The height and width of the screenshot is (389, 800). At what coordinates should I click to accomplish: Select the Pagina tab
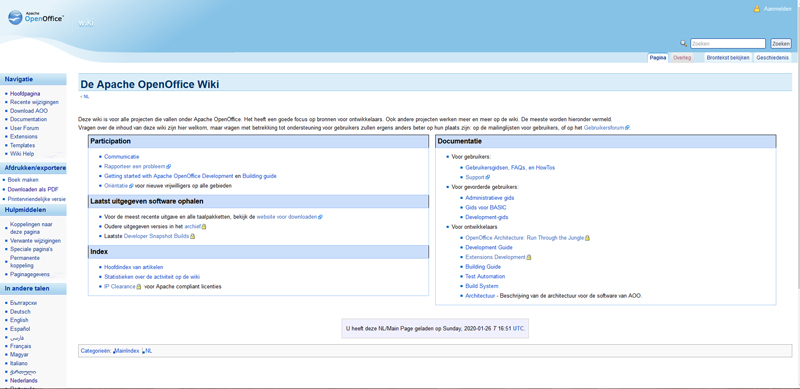[x=658, y=58]
